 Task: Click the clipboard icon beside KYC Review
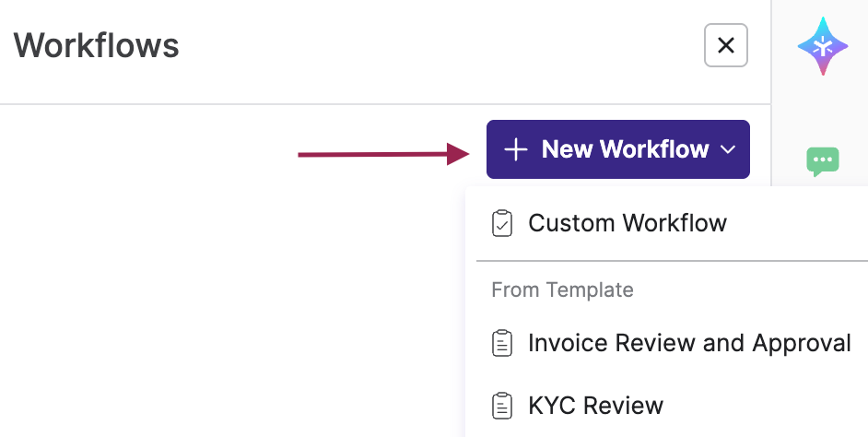pyautogui.click(x=502, y=406)
